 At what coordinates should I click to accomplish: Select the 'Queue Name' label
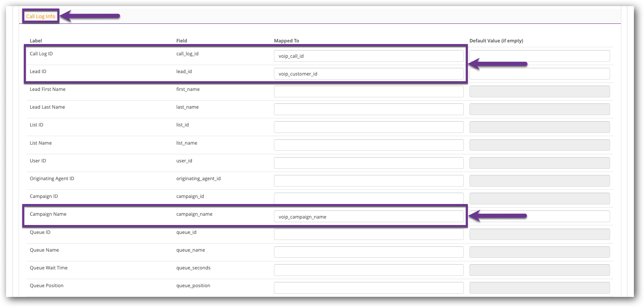[x=44, y=250]
